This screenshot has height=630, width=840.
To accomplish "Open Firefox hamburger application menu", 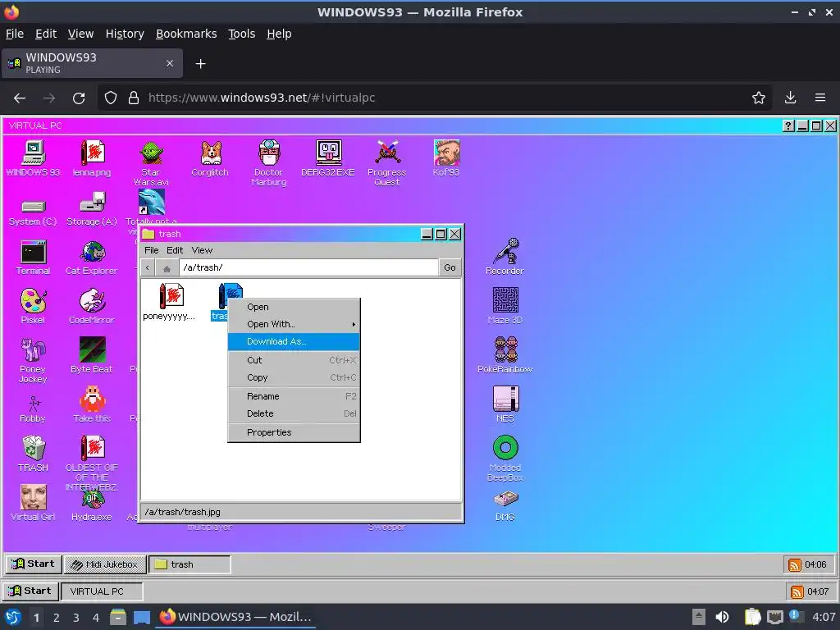I will coord(820,98).
